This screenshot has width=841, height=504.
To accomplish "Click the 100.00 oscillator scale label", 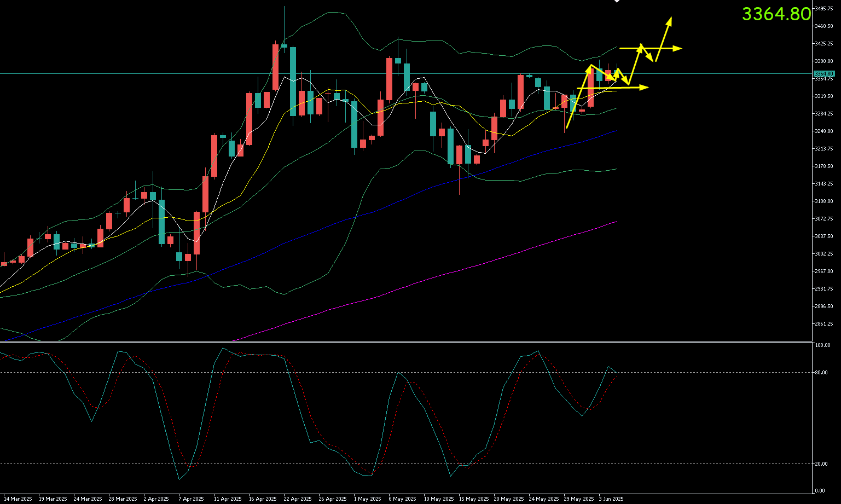I will (x=822, y=345).
